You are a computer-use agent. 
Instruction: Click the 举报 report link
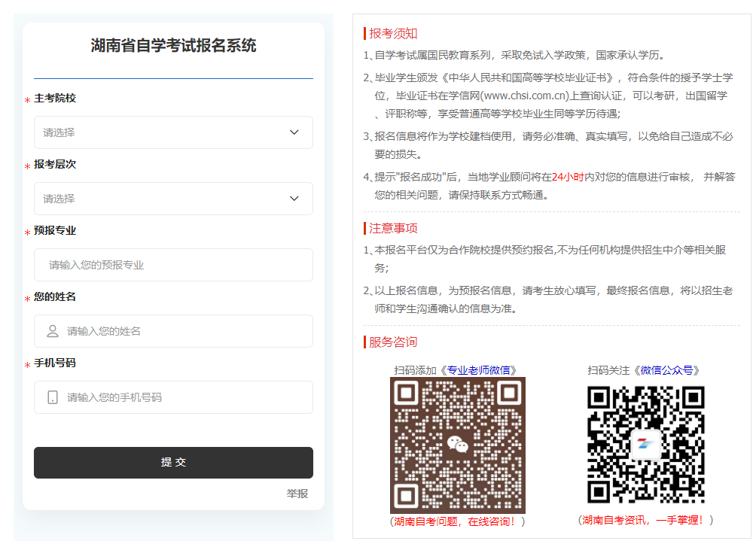pyautogui.click(x=297, y=494)
